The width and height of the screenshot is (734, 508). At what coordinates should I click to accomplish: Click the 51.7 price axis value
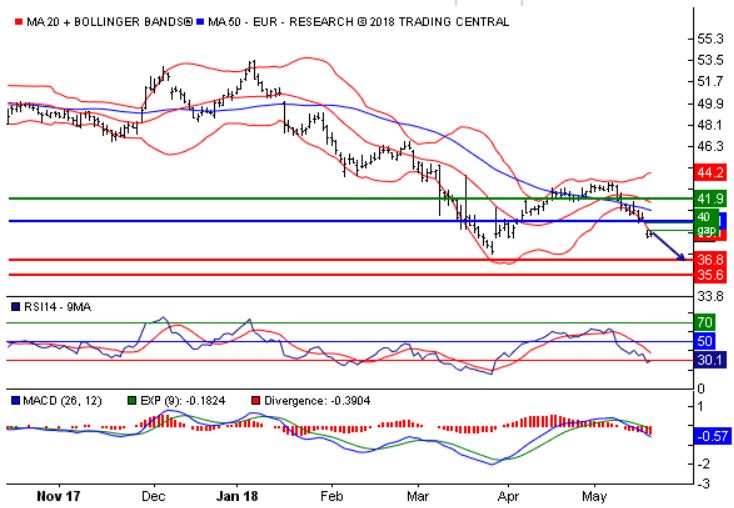coord(710,82)
